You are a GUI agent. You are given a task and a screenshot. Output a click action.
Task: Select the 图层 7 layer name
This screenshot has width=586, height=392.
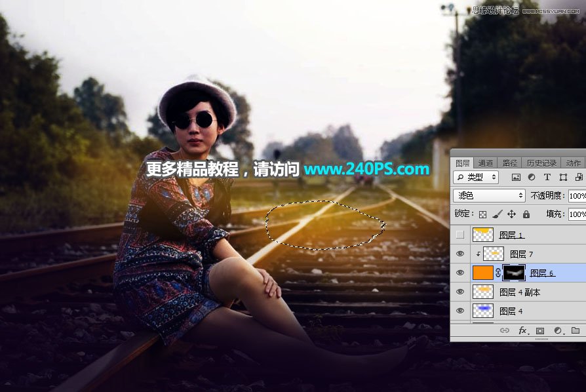[x=522, y=254]
